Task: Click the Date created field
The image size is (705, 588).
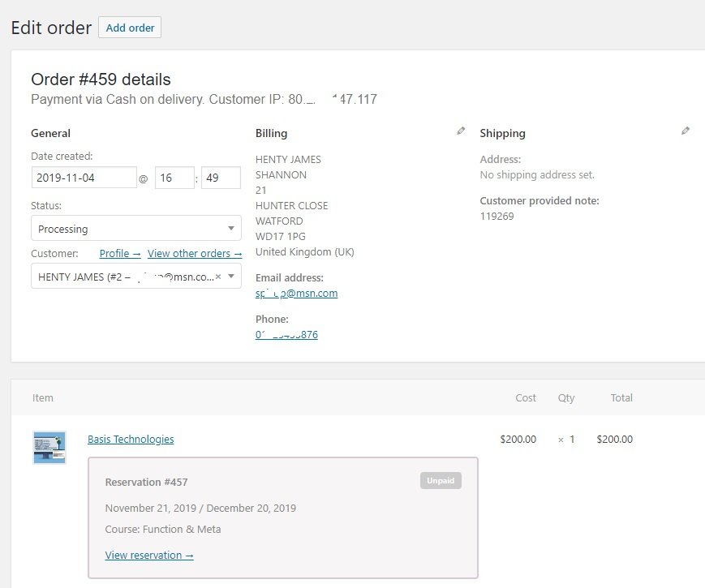Action: tap(84, 178)
